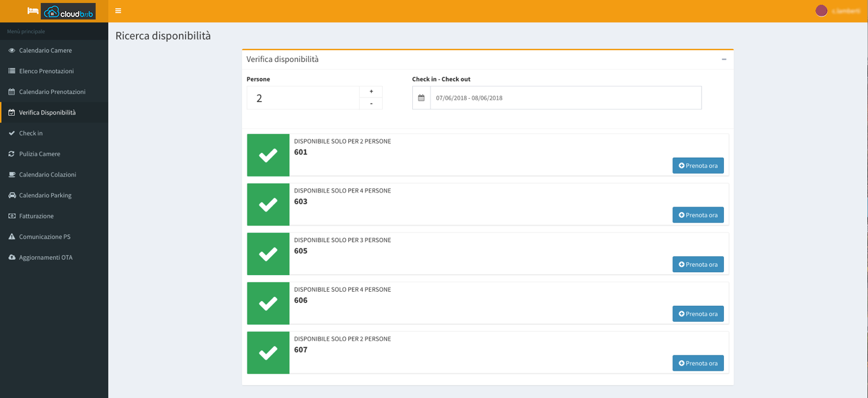Click room number 607 text
Screen dimensions: 868x398
pyautogui.click(x=301, y=350)
